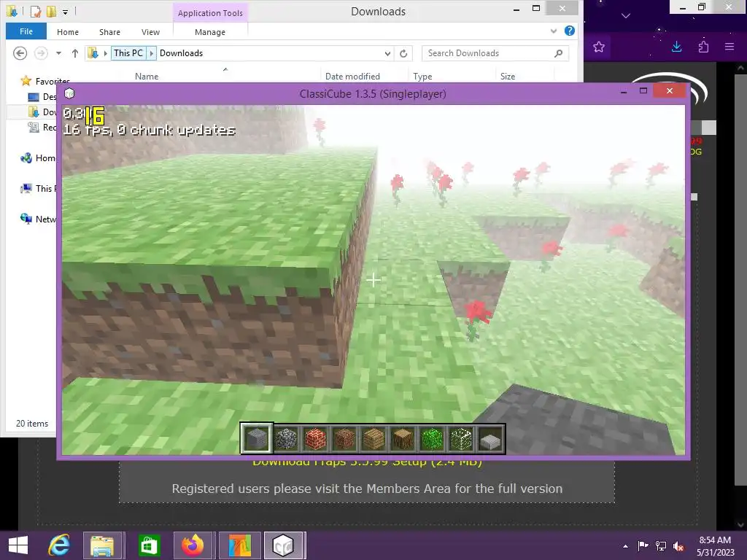Click the clock and date in taskbar
Image resolution: width=747 pixels, height=560 pixels.
[x=715, y=546]
